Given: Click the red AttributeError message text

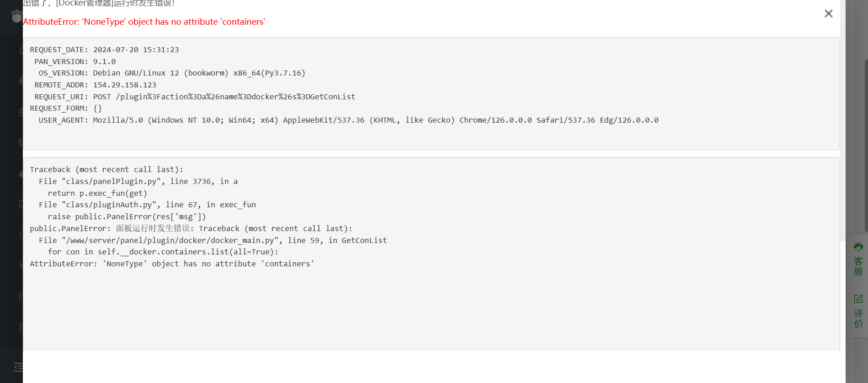Looking at the screenshot, I should (x=144, y=22).
